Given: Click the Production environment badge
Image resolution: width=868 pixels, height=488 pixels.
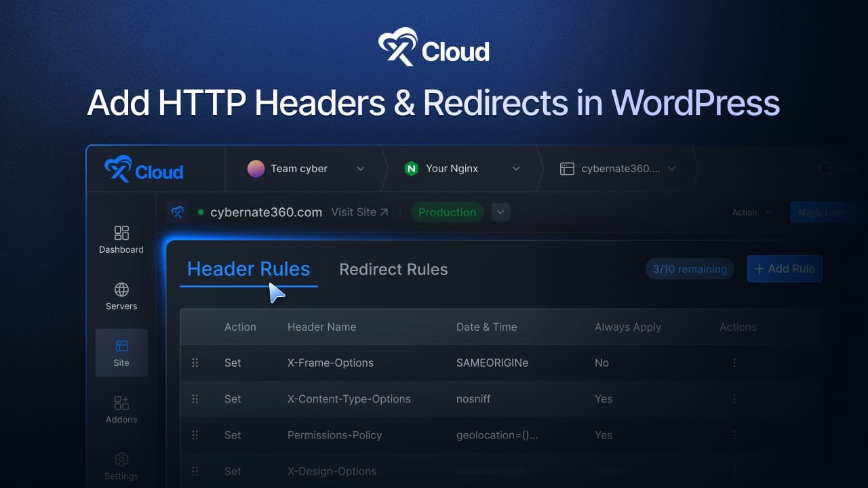Looking at the screenshot, I should click(448, 212).
